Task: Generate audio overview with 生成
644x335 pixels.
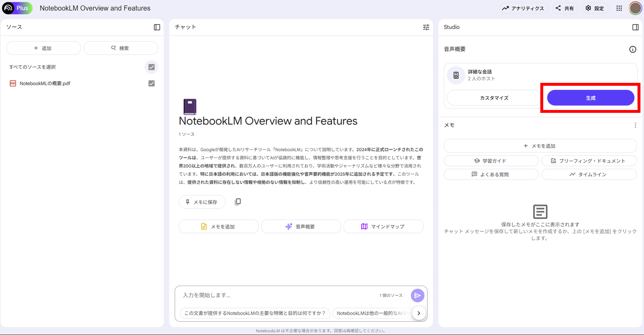Action: tap(591, 98)
